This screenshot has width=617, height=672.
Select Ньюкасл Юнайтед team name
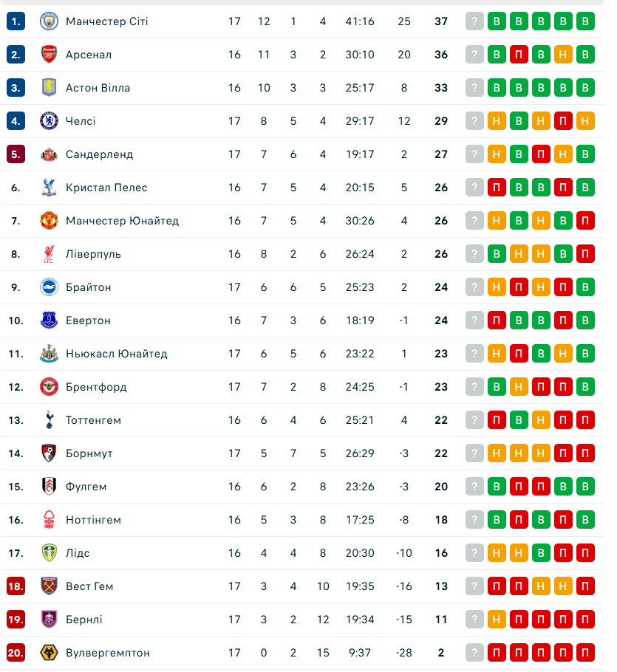click(116, 354)
